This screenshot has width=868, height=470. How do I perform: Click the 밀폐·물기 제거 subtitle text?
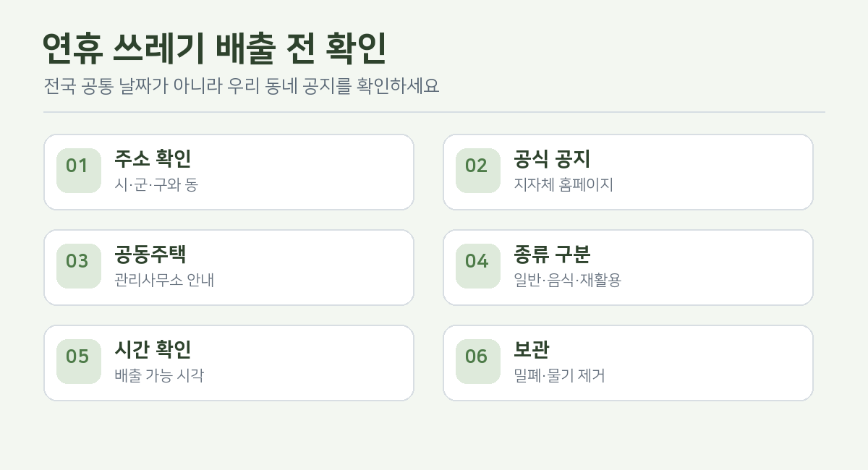[x=559, y=375]
